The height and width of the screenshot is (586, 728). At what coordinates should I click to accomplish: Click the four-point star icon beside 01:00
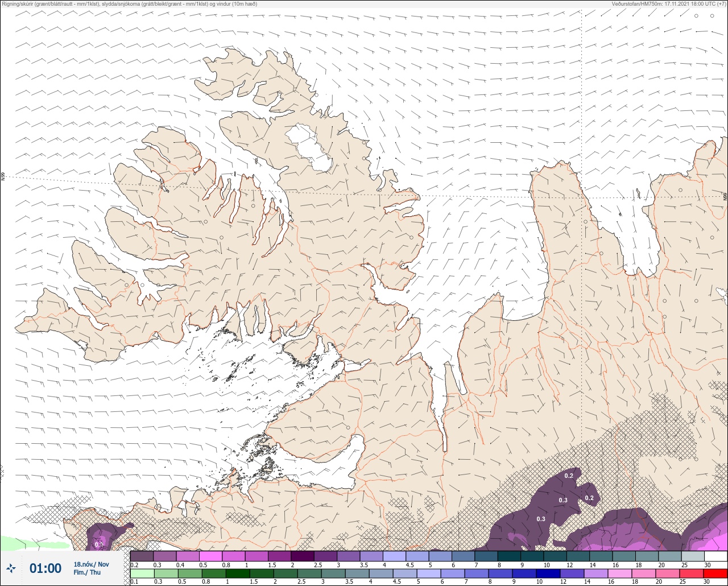pos(11,568)
